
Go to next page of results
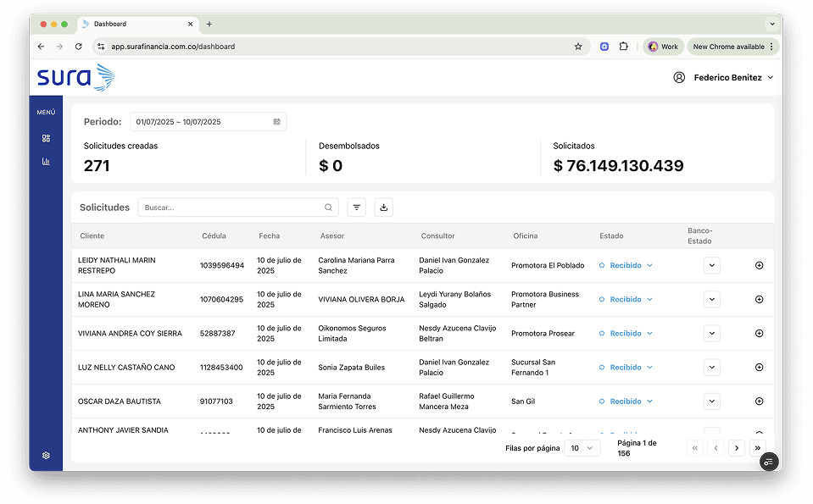click(737, 448)
